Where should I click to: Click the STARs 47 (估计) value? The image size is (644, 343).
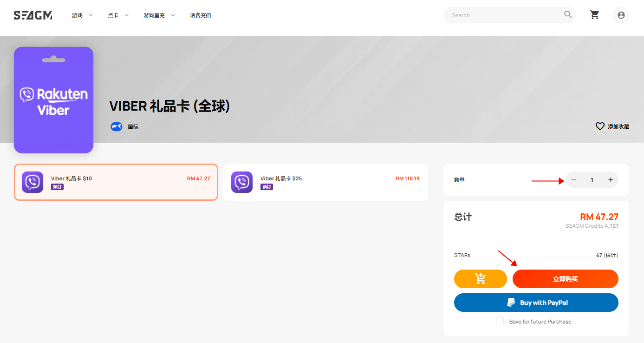[607, 255]
